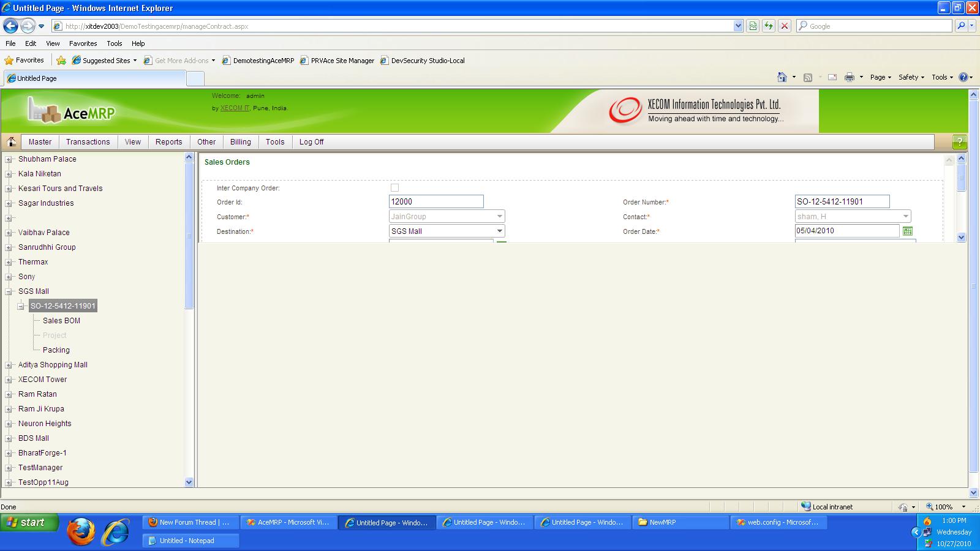
Task: Click the tree panel scroll down arrow
Action: [x=189, y=482]
